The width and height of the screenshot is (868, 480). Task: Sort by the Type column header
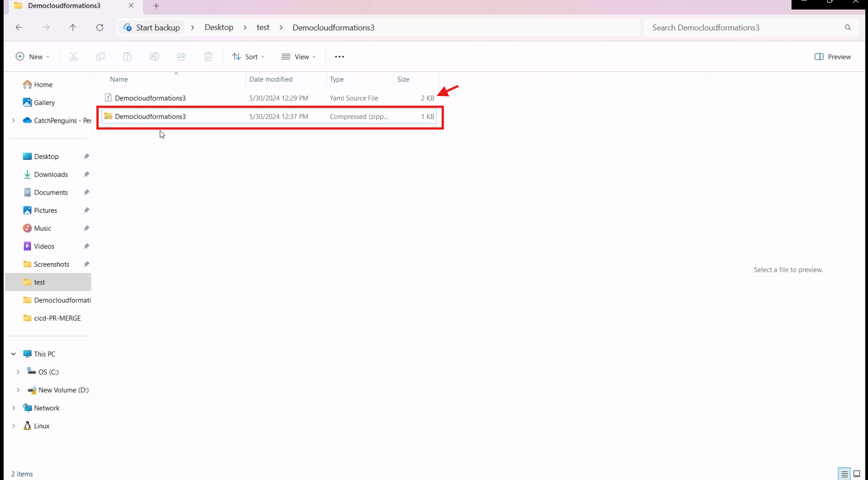pyautogui.click(x=337, y=79)
